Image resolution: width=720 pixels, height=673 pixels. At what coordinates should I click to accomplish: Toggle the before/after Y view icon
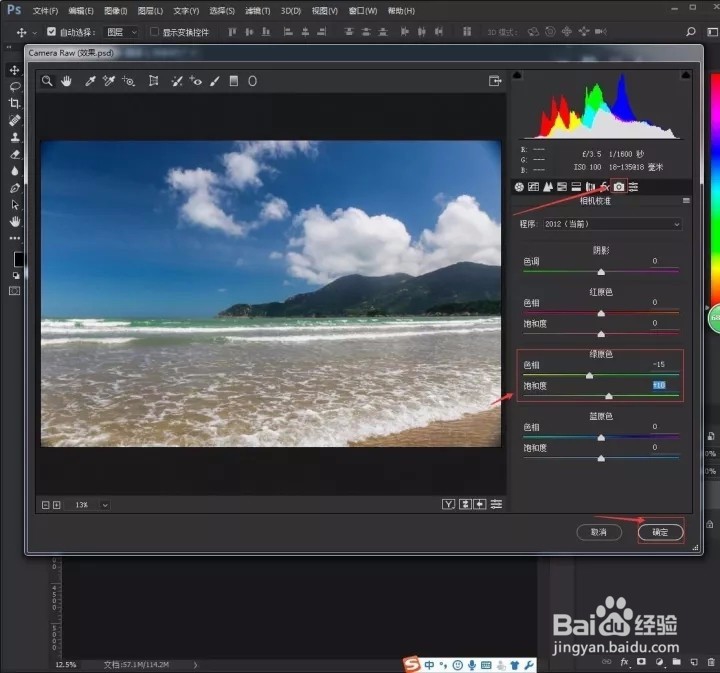tap(448, 505)
